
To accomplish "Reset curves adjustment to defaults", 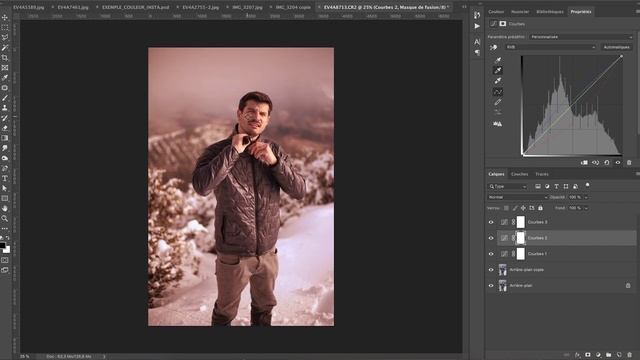I will [x=607, y=162].
